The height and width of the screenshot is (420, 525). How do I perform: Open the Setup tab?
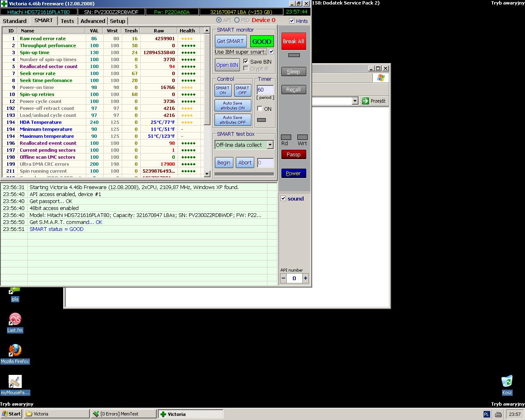pos(117,21)
